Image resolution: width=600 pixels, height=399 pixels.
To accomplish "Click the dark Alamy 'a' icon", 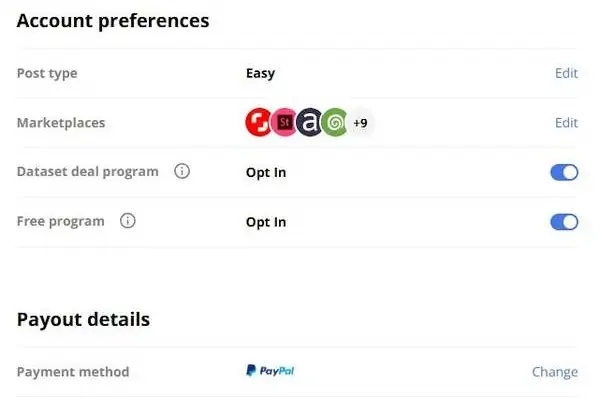I will pyautogui.click(x=309, y=122).
